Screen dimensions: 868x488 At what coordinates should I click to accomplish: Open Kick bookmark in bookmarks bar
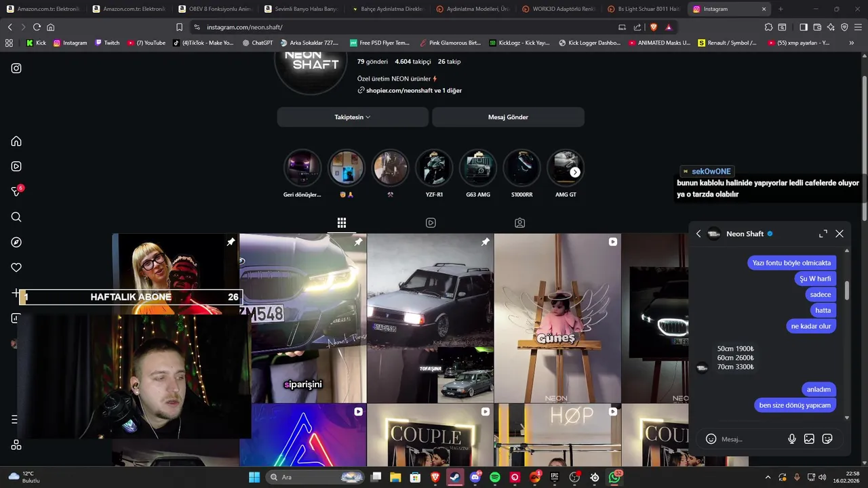point(36,43)
